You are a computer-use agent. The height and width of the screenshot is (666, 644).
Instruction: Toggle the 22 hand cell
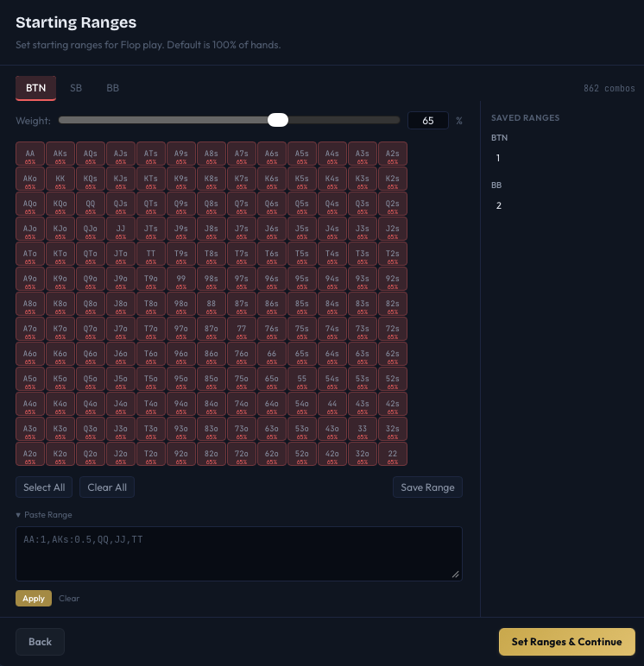click(x=393, y=455)
